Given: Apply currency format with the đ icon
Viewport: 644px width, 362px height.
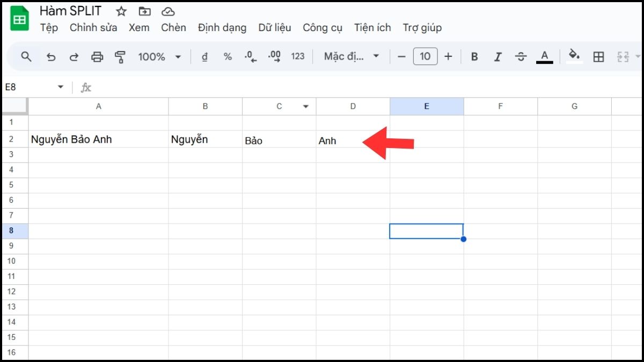Looking at the screenshot, I should (204, 56).
